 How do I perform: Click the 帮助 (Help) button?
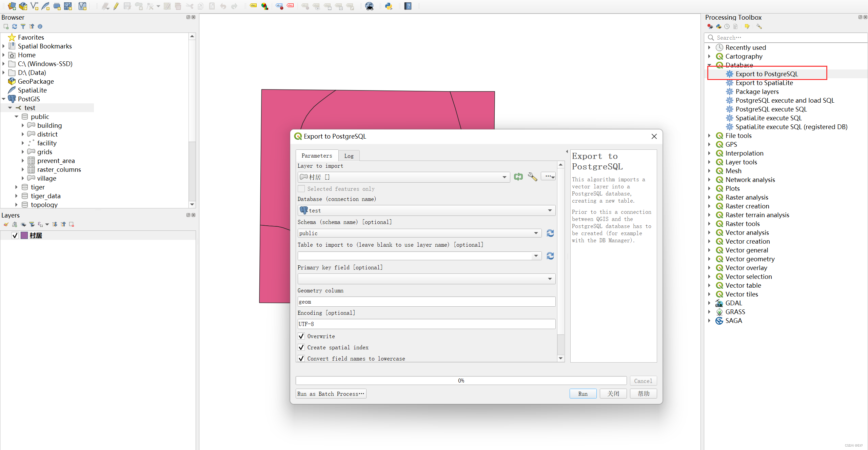tap(643, 394)
